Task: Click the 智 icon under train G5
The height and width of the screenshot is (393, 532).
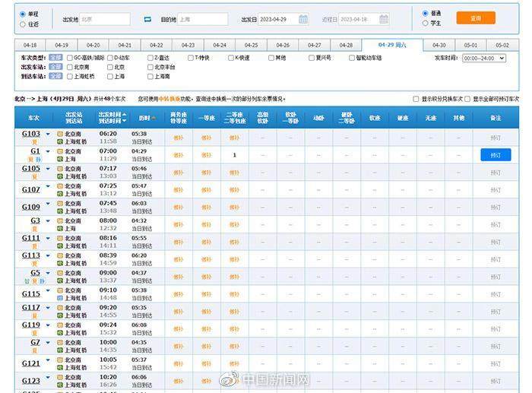Action: [28, 281]
